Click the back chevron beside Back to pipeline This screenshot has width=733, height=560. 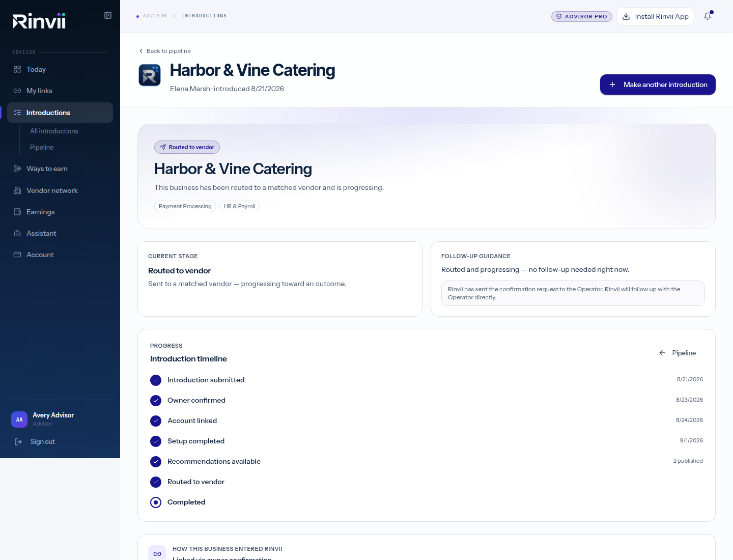pyautogui.click(x=141, y=51)
